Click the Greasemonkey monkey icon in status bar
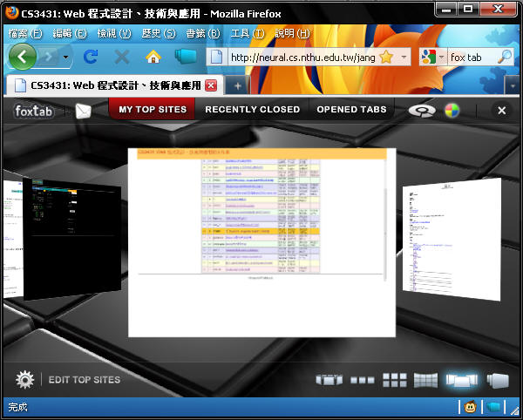Viewport: 523px width, 420px height. click(x=469, y=407)
